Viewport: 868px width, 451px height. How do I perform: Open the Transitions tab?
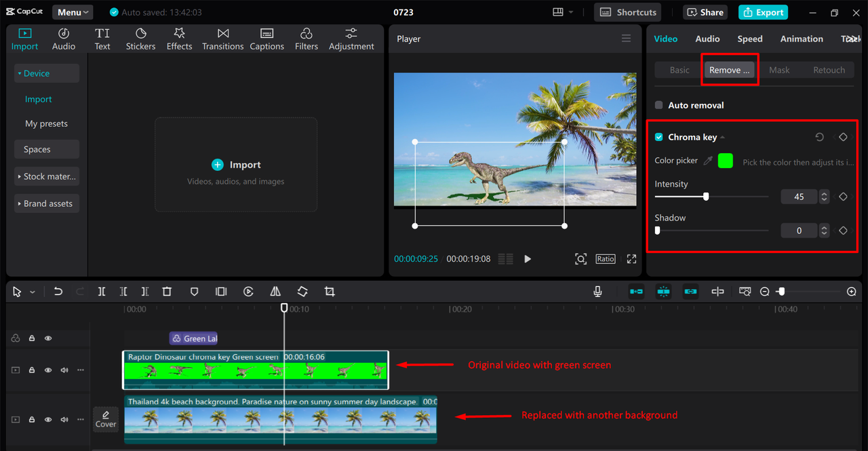tap(223, 39)
